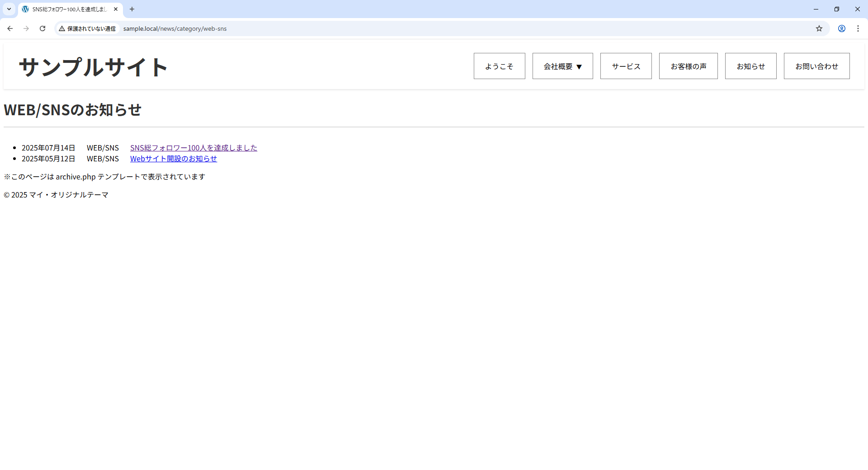Click the date 2025年07月14日
The width and height of the screenshot is (868, 470).
click(x=48, y=148)
